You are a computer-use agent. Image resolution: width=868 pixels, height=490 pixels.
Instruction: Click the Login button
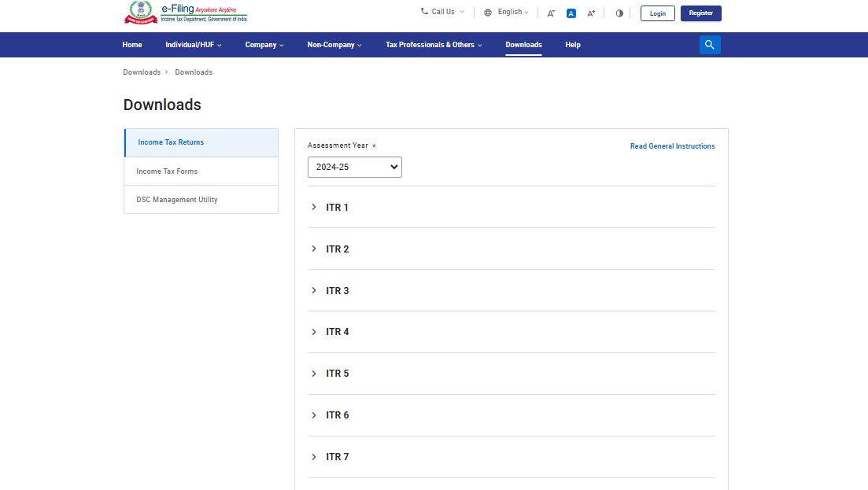tap(657, 13)
